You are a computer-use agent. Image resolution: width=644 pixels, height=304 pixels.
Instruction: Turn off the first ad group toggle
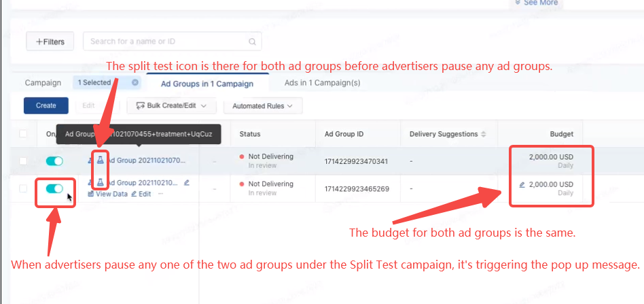(54, 161)
